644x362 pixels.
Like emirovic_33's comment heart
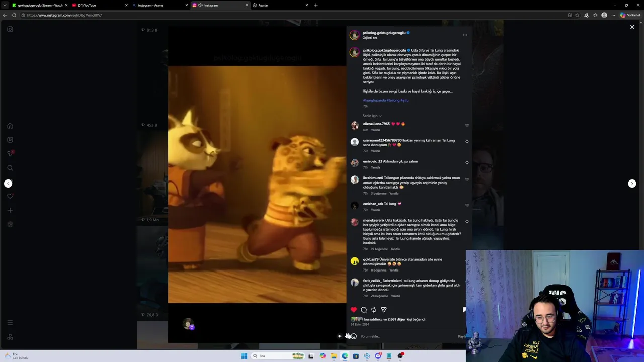[467, 163]
